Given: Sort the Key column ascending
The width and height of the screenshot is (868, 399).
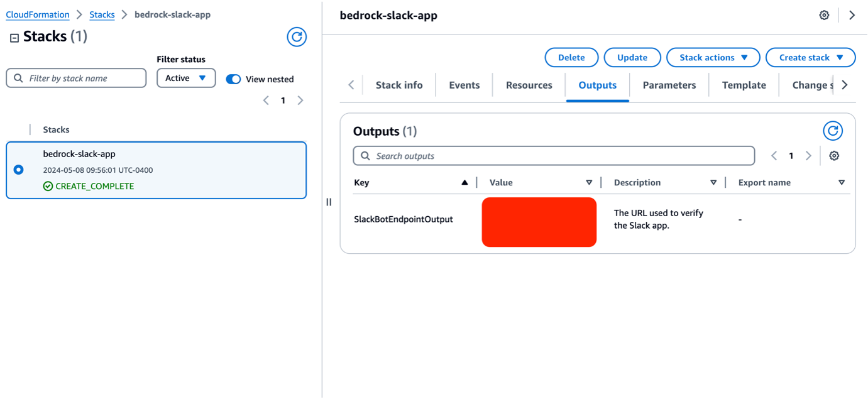Looking at the screenshot, I should pos(465,182).
